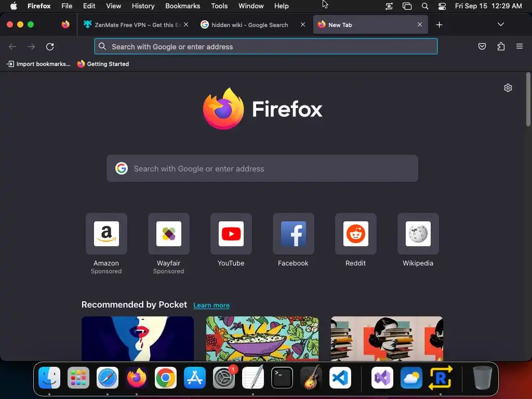Open Google Chrome from the Dock
The image size is (532, 399).
pyautogui.click(x=166, y=378)
